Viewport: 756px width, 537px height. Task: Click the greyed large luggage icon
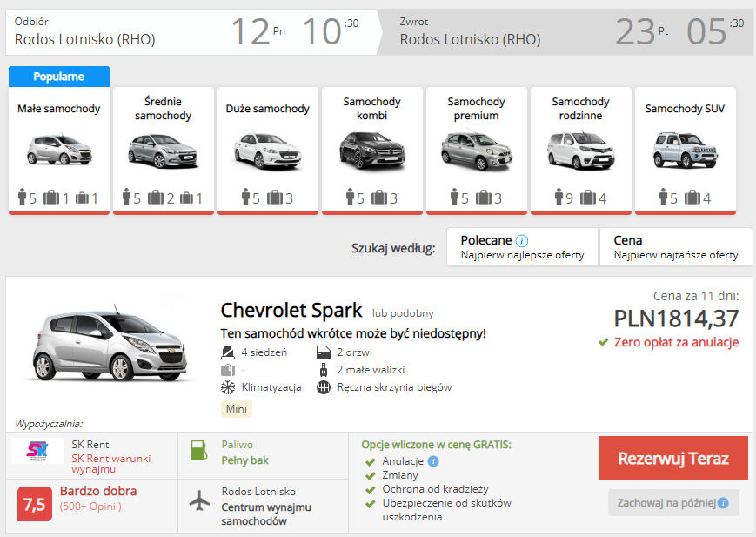[x=228, y=370]
